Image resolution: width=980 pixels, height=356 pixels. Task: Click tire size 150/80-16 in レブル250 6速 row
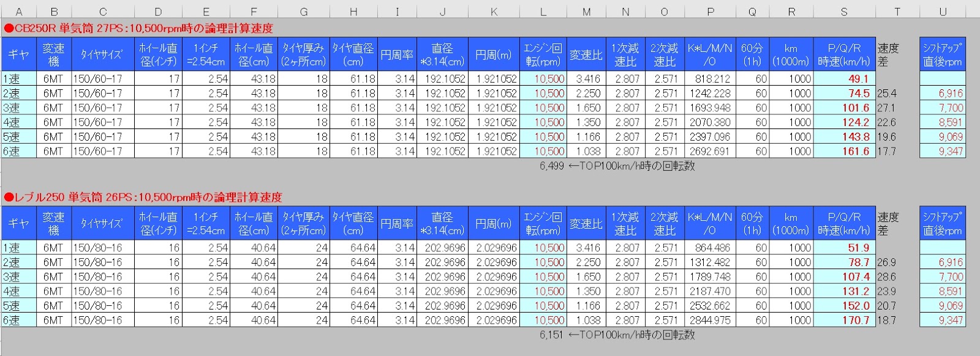click(102, 320)
